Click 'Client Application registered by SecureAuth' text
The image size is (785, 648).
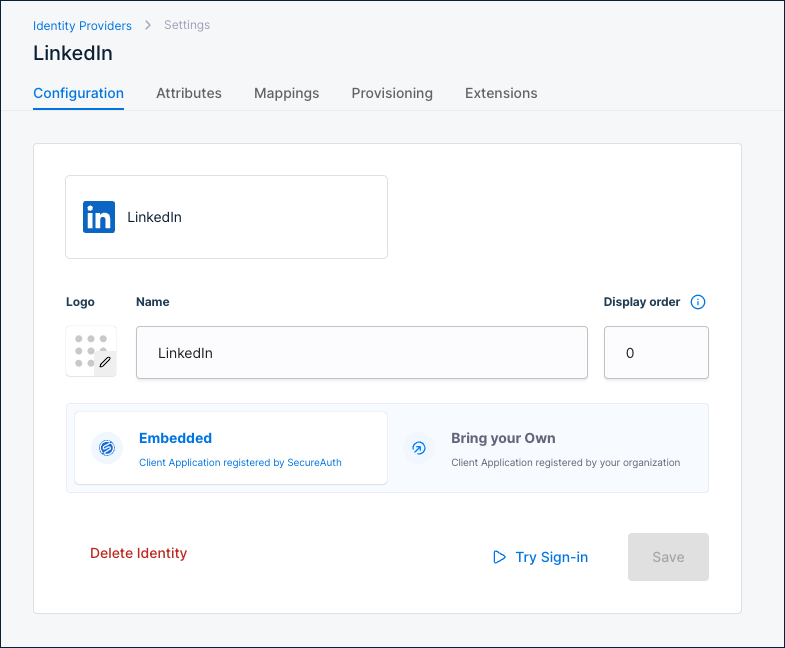tap(240, 462)
